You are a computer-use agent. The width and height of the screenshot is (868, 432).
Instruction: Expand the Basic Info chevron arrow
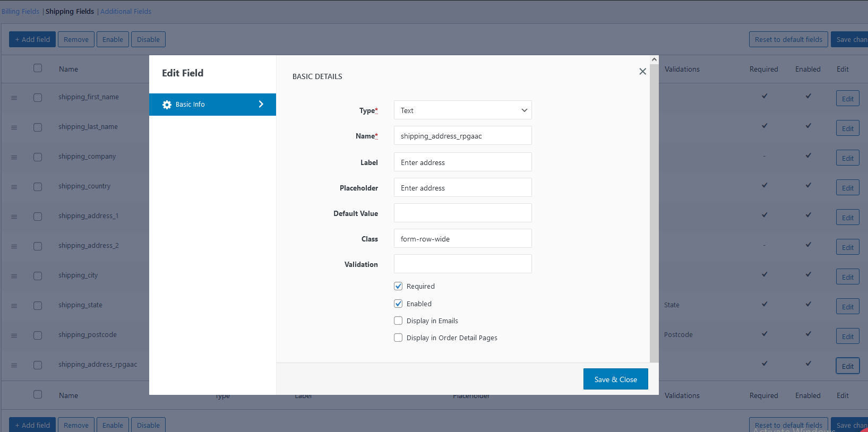[261, 105]
